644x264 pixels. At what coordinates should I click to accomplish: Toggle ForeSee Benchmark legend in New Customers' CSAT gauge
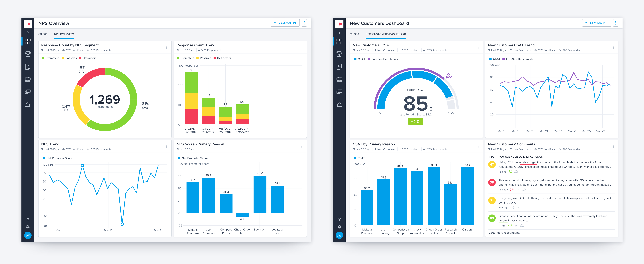[383, 59]
